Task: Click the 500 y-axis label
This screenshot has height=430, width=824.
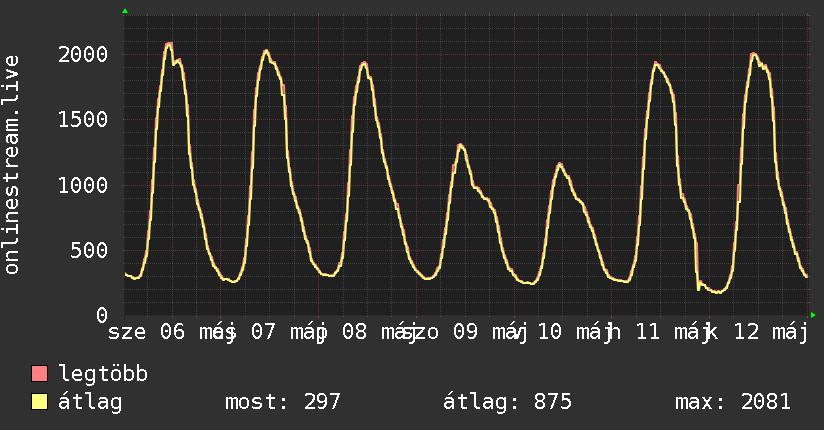Action: (89, 250)
